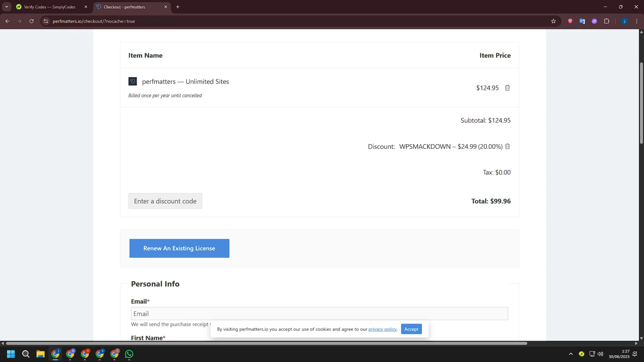
Task: Show hidden system tray icons
Action: click(x=571, y=354)
